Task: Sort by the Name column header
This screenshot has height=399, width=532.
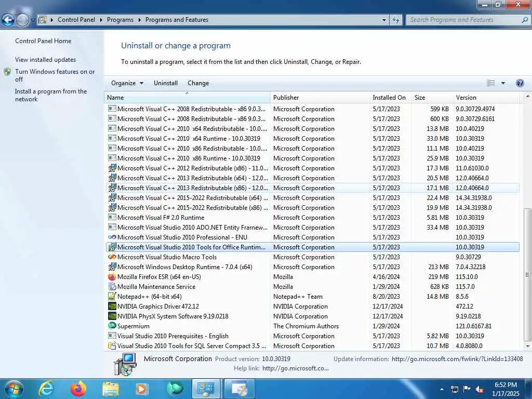Action: [187, 97]
